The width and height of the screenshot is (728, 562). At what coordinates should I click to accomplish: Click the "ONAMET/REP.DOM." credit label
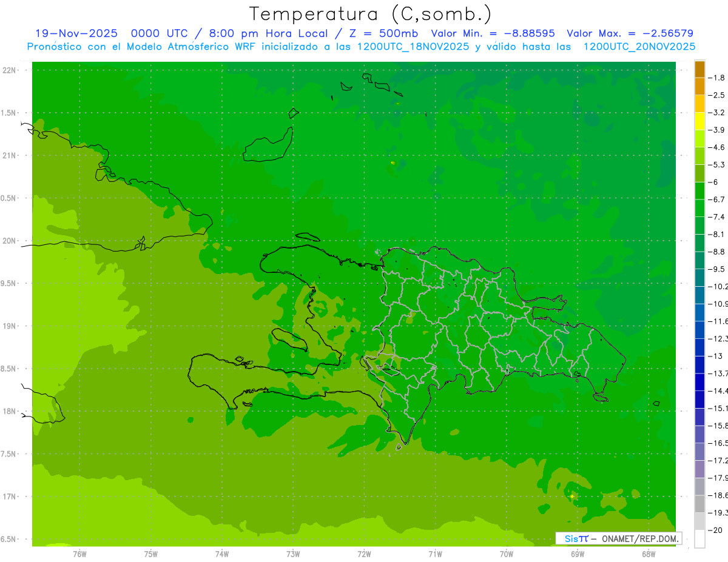click(x=640, y=538)
